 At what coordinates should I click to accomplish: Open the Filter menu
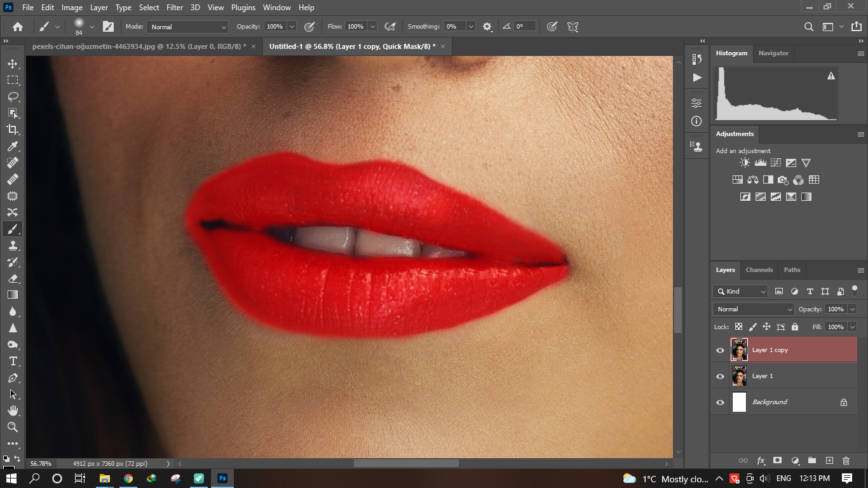[x=175, y=8]
